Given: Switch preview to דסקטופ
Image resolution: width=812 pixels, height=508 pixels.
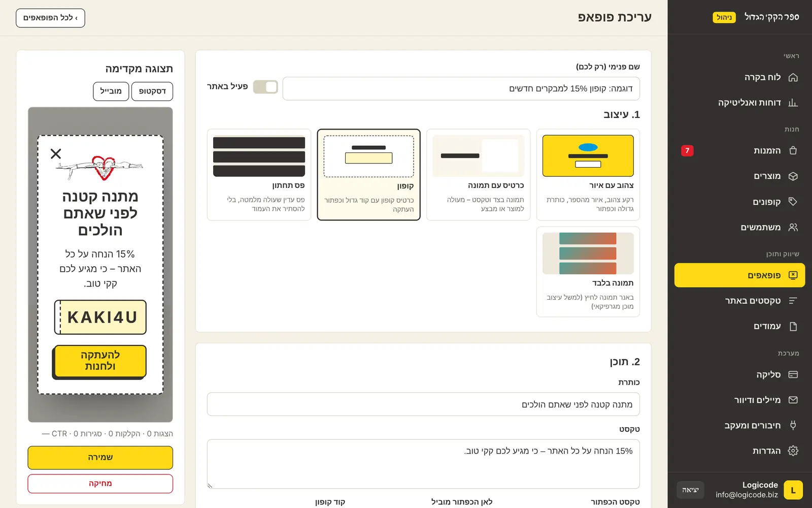Looking at the screenshot, I should click(152, 91).
